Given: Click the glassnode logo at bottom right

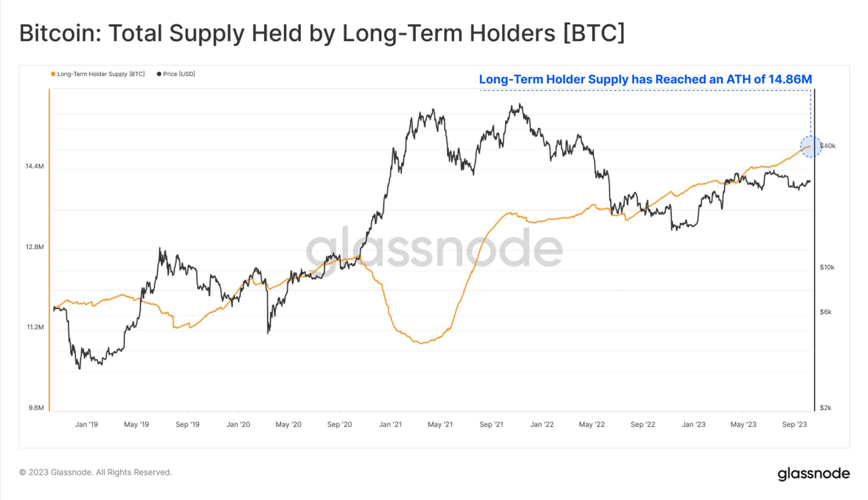Looking at the screenshot, I should pos(813,473).
